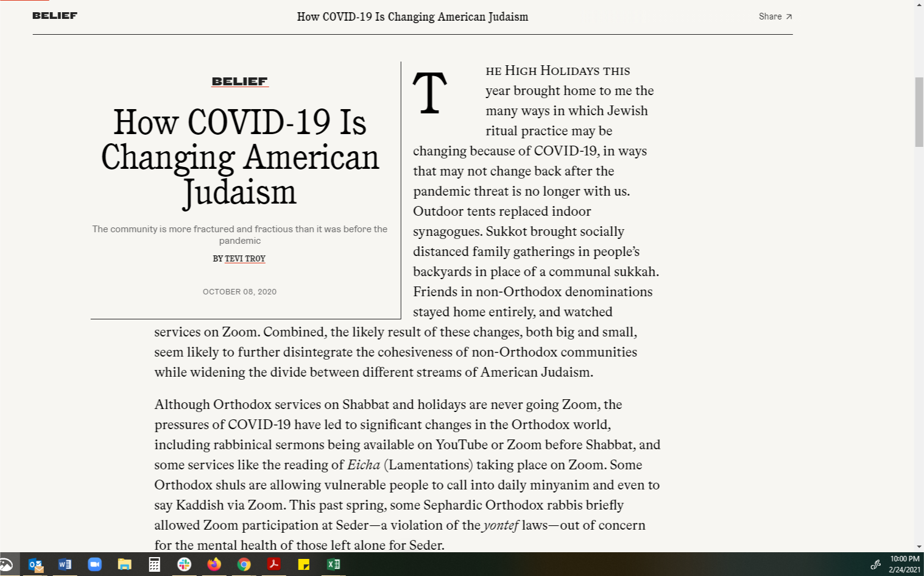
Task: Open Excel from the taskbar
Action: click(x=333, y=564)
